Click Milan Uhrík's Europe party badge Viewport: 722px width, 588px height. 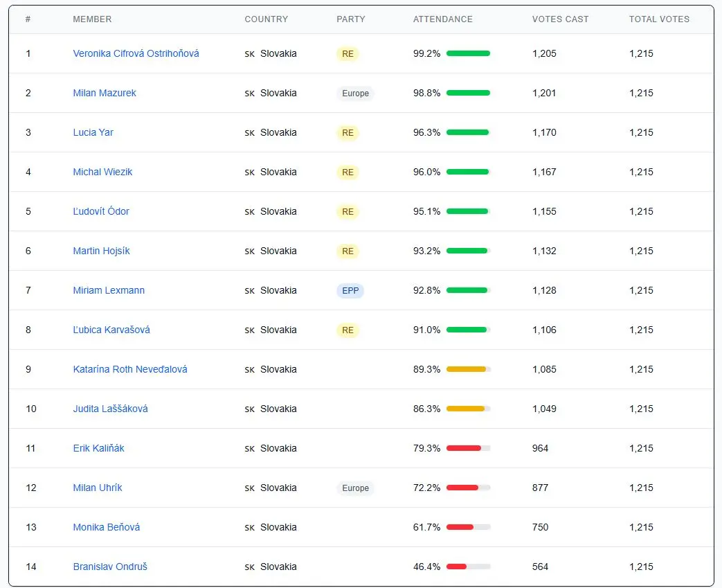[x=355, y=488]
